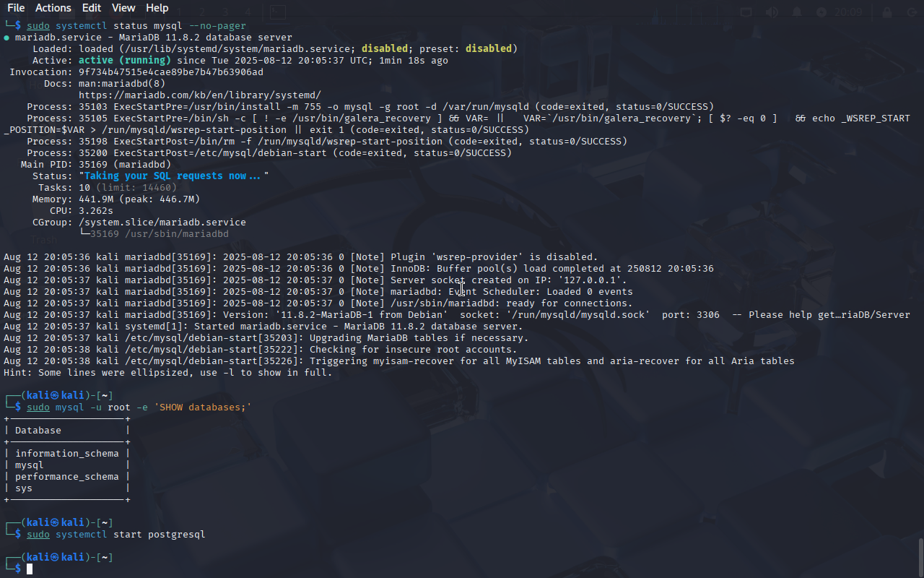
Task: Click the 'sudo systemctl status mysql --no-pager' command
Action: point(136,26)
